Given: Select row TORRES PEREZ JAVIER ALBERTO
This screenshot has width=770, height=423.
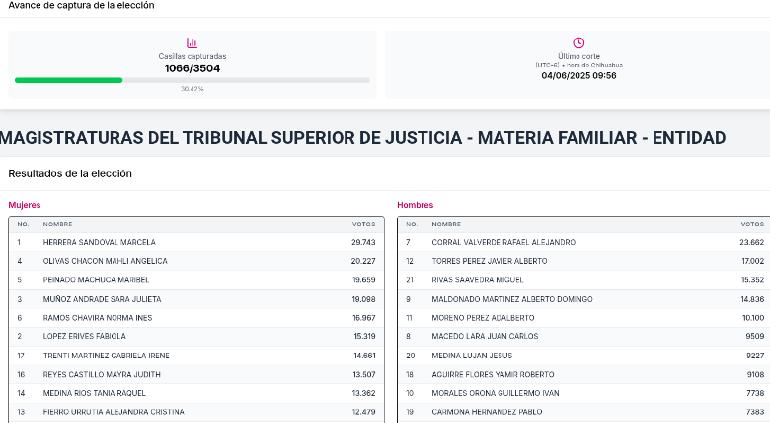Looking at the screenshot, I should point(584,261).
